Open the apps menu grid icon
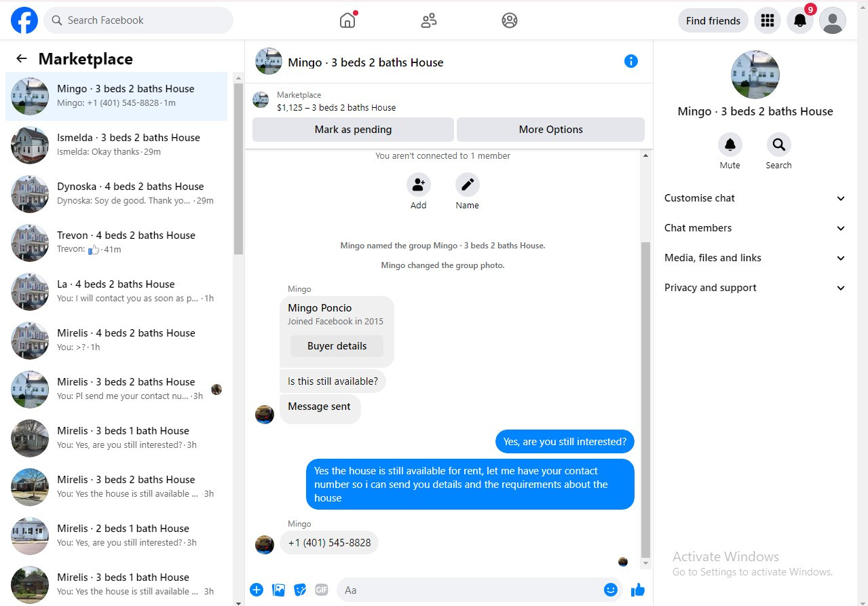868x606 pixels. (x=768, y=20)
